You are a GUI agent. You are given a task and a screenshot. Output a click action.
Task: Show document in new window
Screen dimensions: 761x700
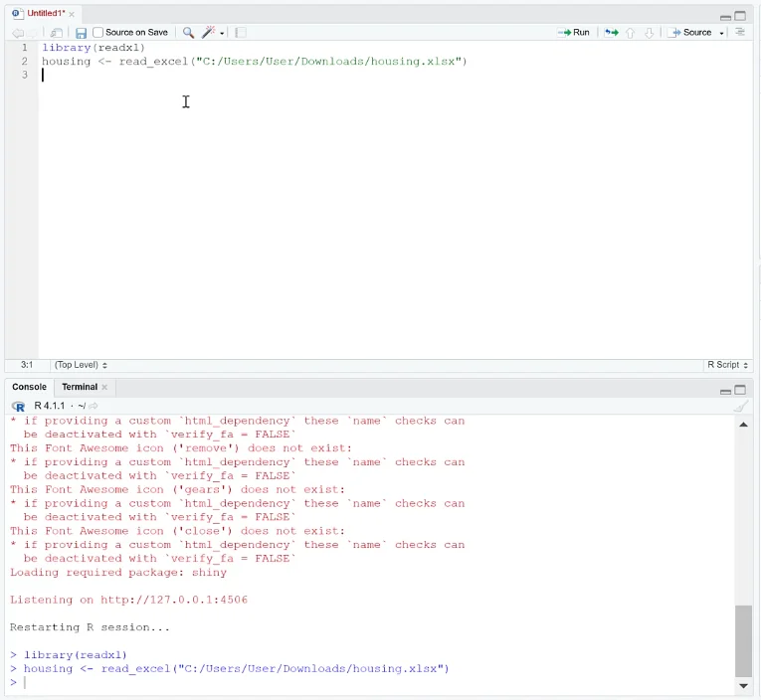tap(57, 33)
